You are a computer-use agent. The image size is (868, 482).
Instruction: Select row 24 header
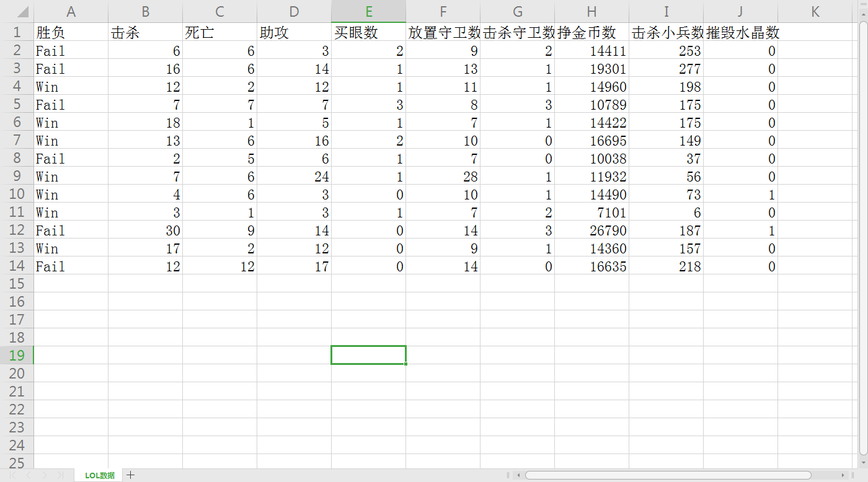[17, 445]
